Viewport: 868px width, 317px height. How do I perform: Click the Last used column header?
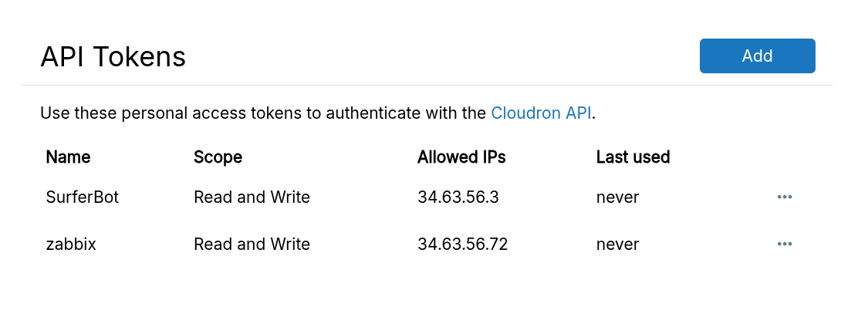(x=633, y=157)
